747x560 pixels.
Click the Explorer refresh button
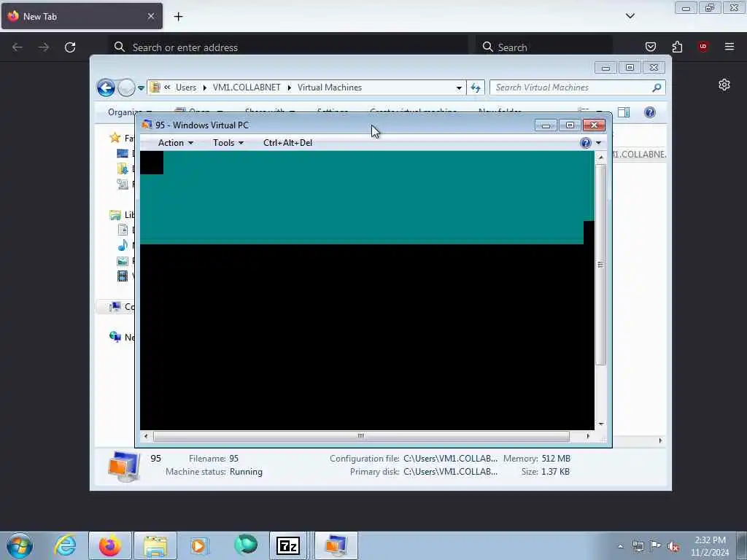[476, 87]
